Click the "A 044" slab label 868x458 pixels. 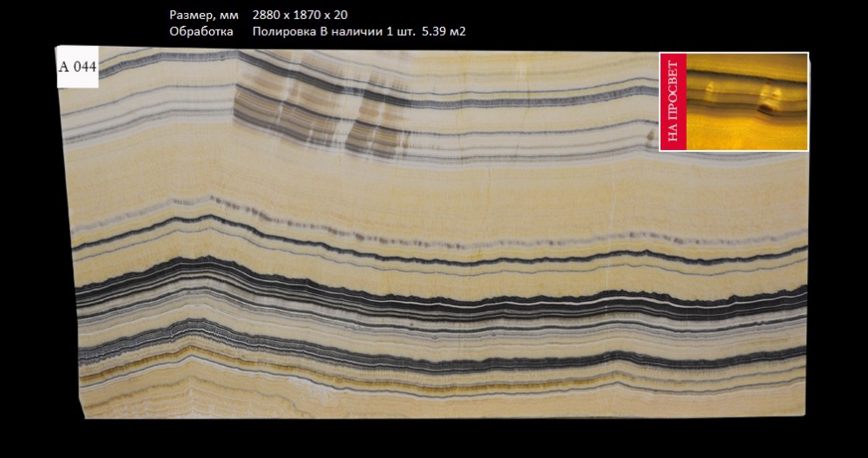pos(76,69)
